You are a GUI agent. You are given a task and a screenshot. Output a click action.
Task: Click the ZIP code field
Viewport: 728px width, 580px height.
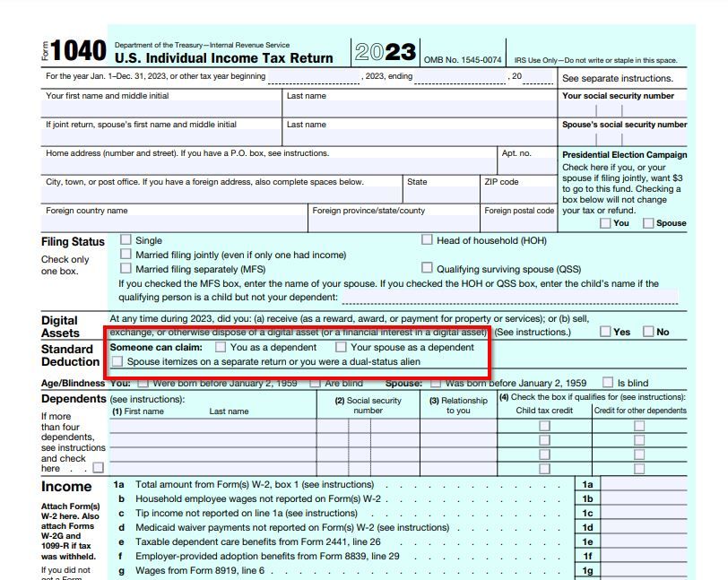coord(518,195)
